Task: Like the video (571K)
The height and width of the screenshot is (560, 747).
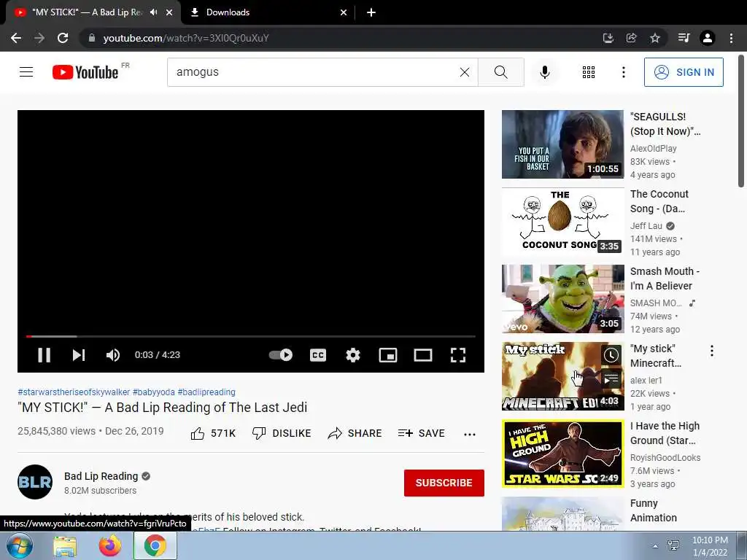Action: pyautogui.click(x=213, y=433)
